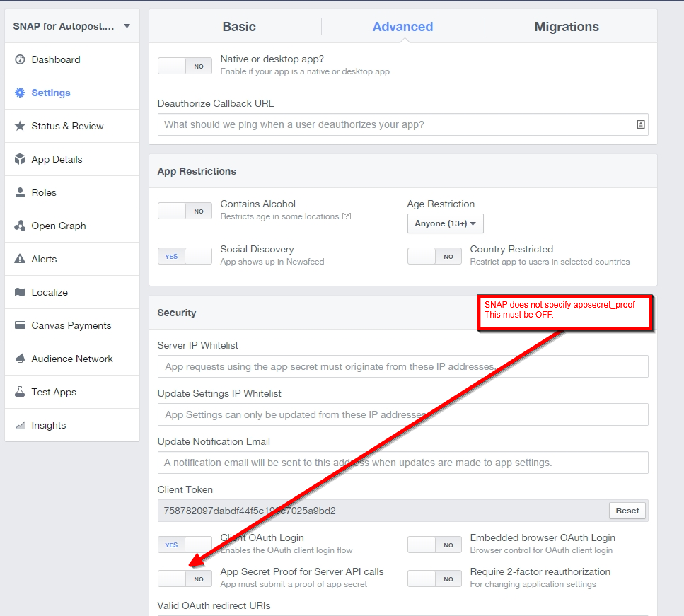
Task: Click the Dashboard gauge icon
Action: (20, 59)
